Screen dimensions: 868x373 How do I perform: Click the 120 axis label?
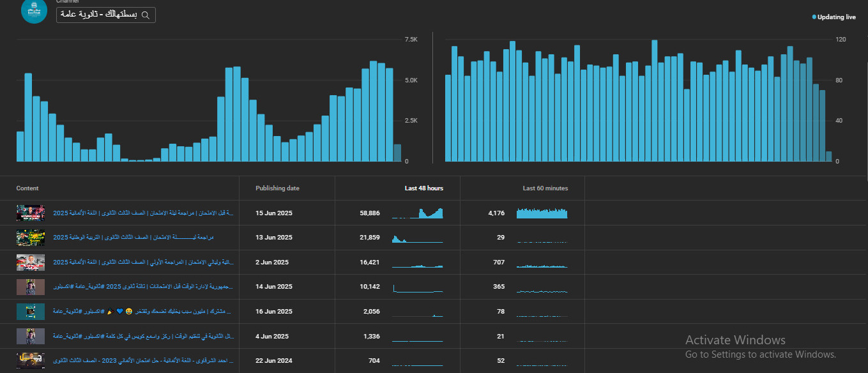(841, 40)
